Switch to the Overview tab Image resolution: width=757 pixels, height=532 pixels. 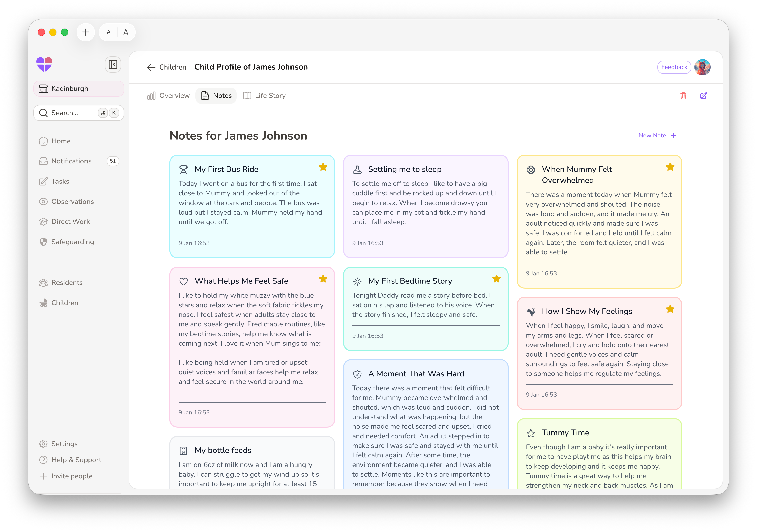pyautogui.click(x=168, y=96)
